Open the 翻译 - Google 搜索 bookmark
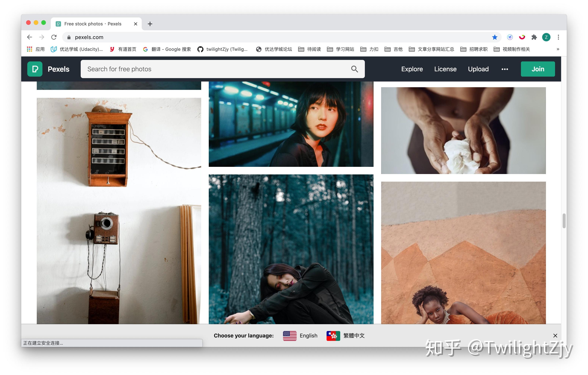The image size is (588, 375). click(x=167, y=49)
